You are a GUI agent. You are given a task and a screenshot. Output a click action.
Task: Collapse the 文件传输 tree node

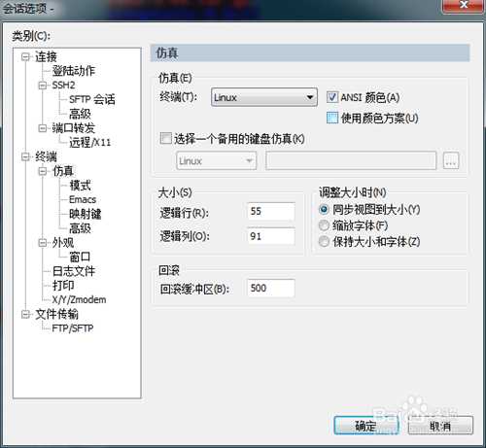coord(25,314)
